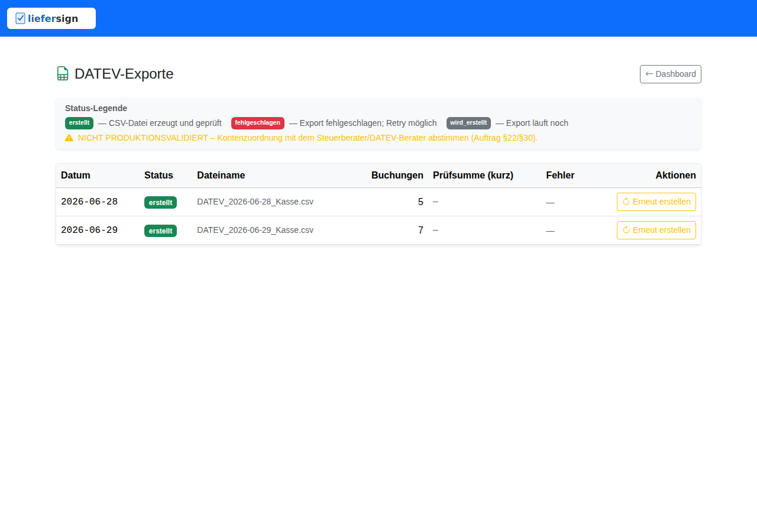Click the date 2026-06-29
This screenshot has width=757, height=532.
coord(89,231)
